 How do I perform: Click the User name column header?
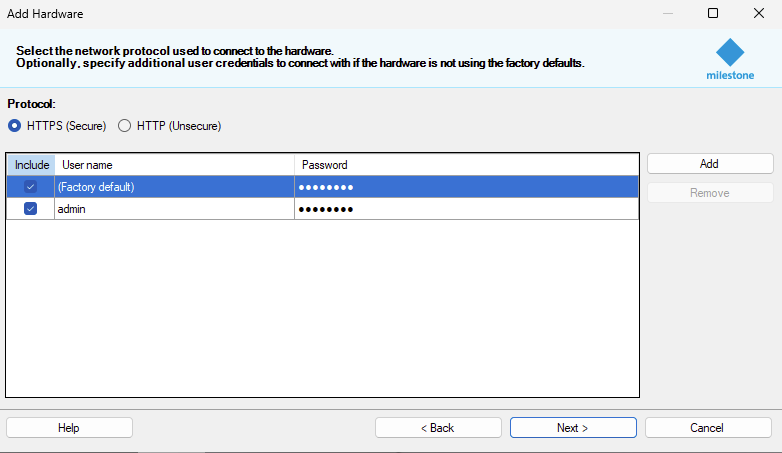[175, 165]
